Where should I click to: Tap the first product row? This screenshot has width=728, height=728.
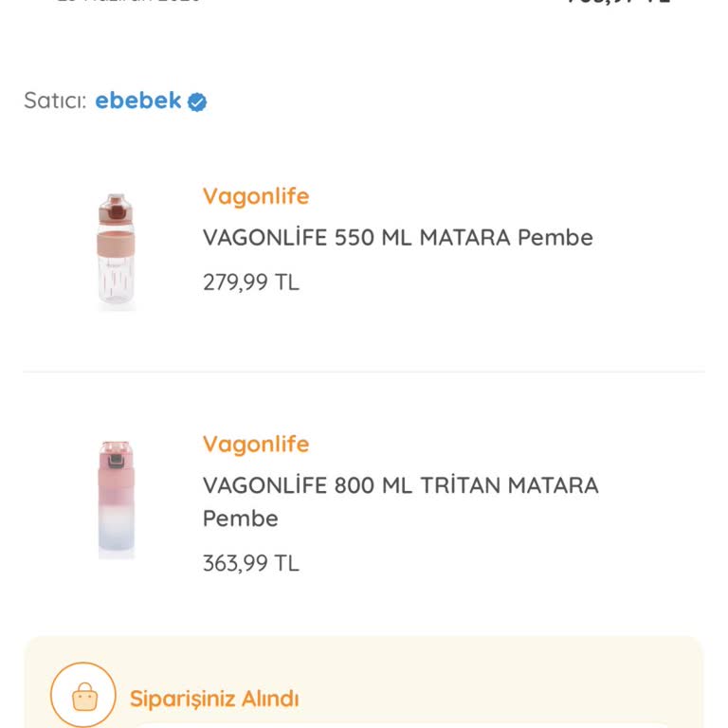364,250
